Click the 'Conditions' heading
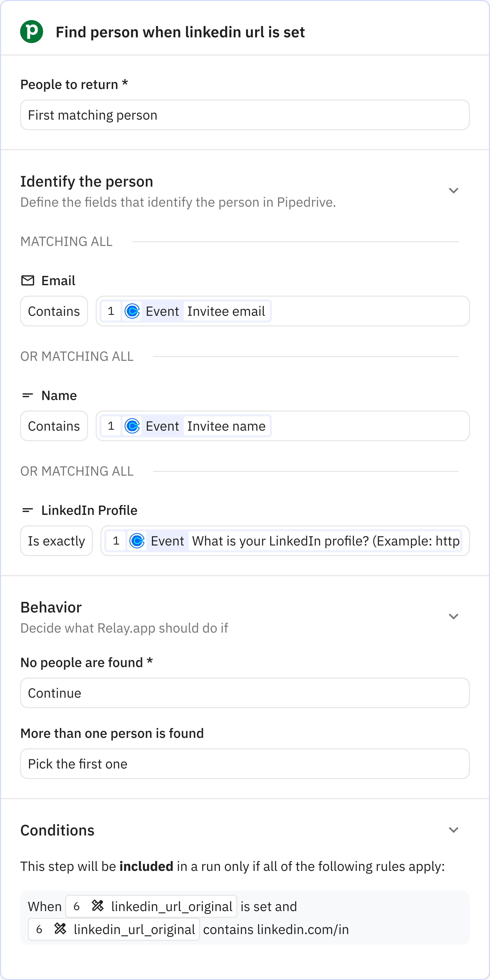 coord(57,830)
